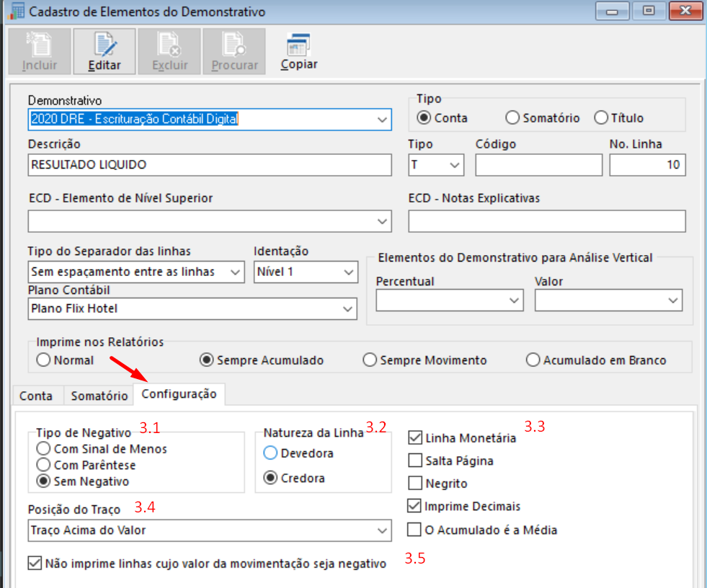Image resolution: width=707 pixels, height=588 pixels.
Task: Choose Sempre Acumulado option
Action: click(207, 360)
